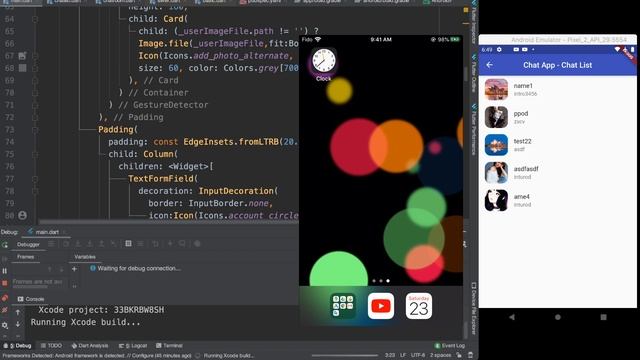Click ppod avatar thumbnail in chat list
Viewport: 640px width, 360px height.
pos(496,117)
